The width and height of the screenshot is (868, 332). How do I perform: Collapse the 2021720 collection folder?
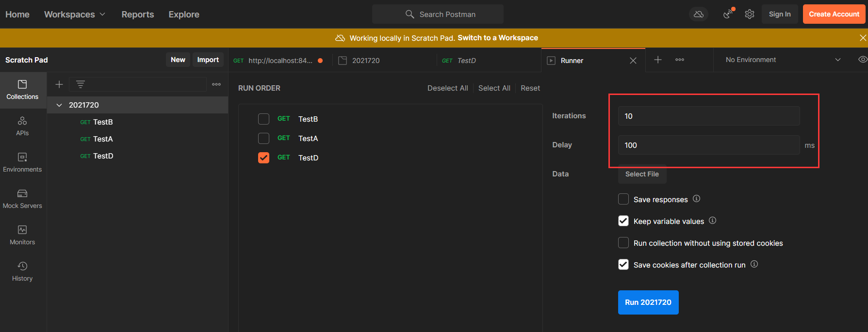click(59, 105)
